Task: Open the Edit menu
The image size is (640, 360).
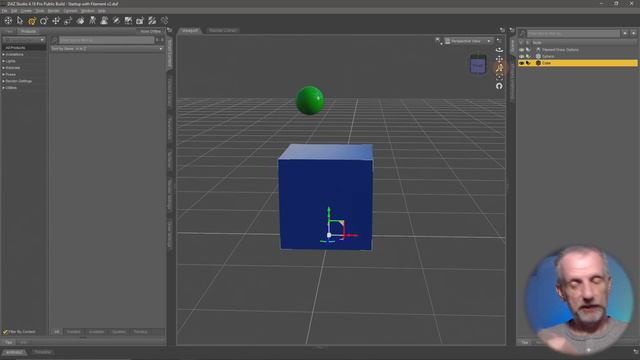Action: coord(14,11)
